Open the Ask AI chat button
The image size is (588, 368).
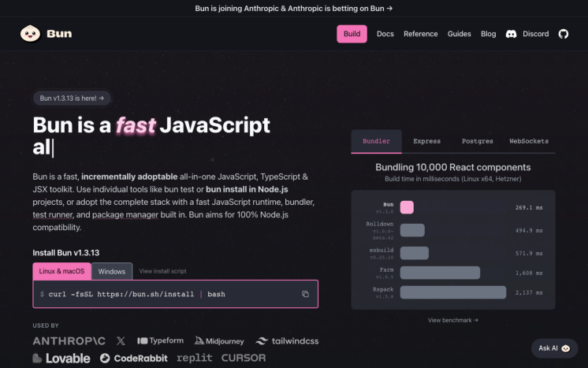point(554,348)
